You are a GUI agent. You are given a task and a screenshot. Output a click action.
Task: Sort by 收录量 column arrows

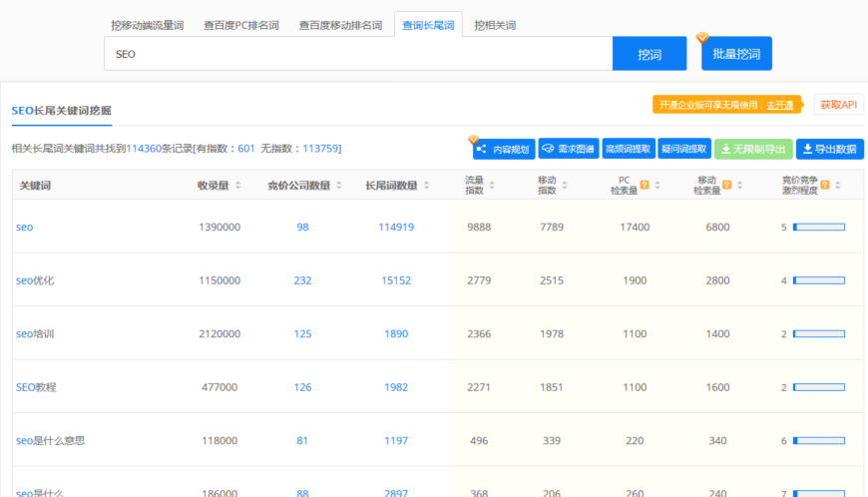click(238, 186)
